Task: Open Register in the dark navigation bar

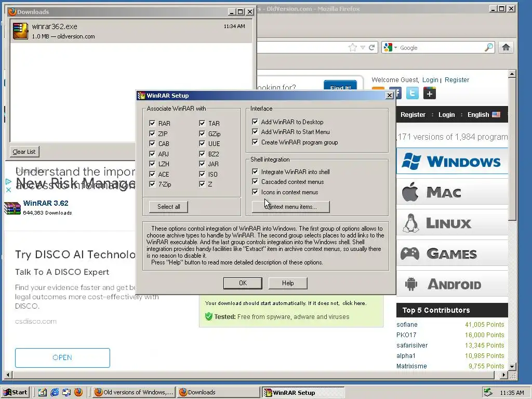Action: pos(413,115)
